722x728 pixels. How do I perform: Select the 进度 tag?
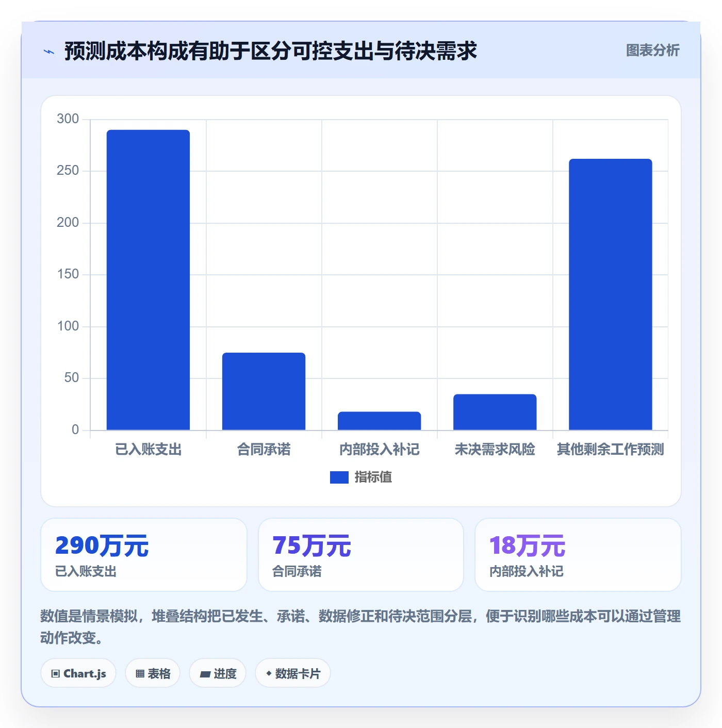pos(218,673)
